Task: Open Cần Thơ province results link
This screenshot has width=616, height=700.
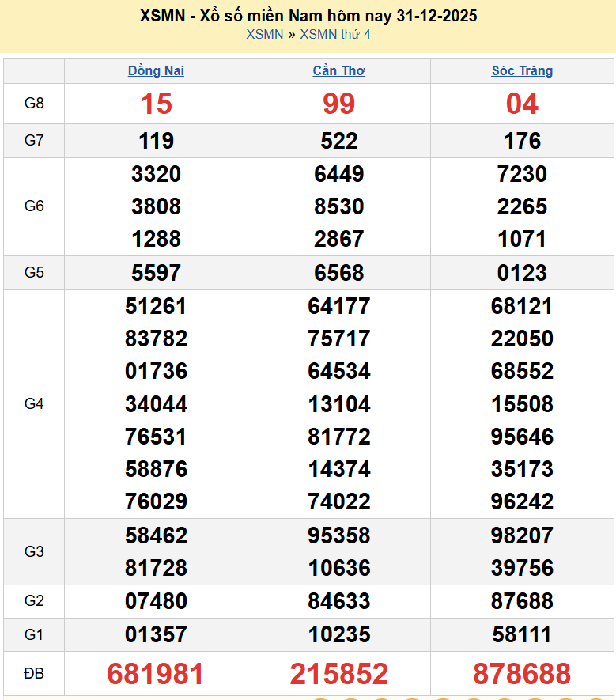Action: click(338, 71)
